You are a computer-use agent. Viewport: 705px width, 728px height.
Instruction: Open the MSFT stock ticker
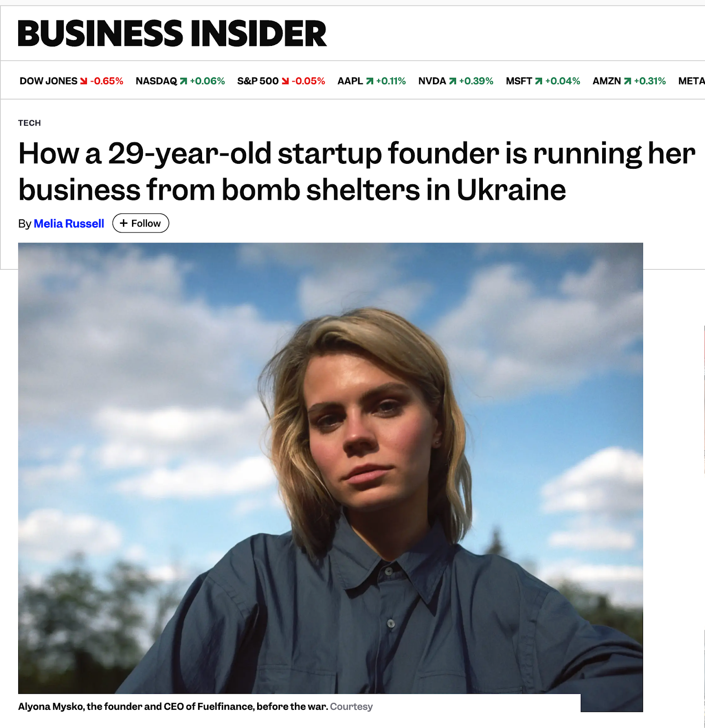pos(519,81)
